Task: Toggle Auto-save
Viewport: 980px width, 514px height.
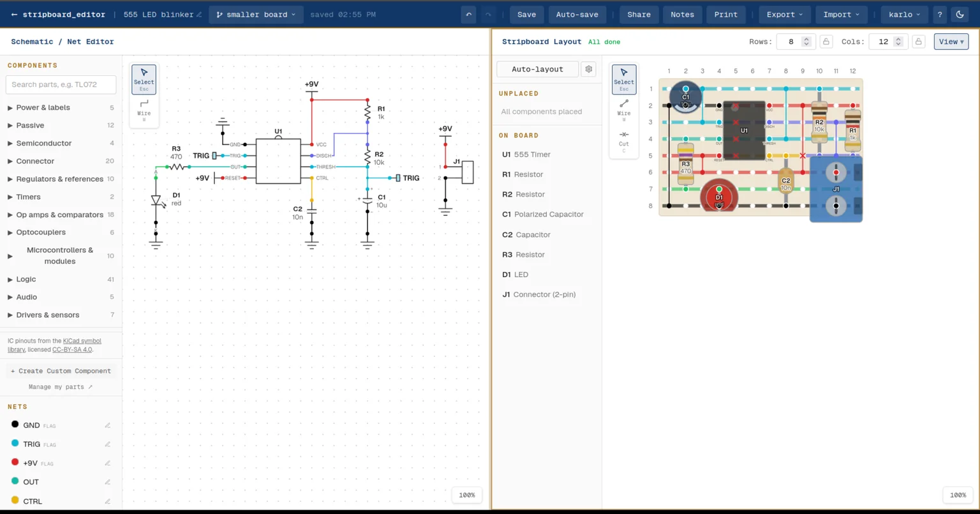Action: (577, 15)
